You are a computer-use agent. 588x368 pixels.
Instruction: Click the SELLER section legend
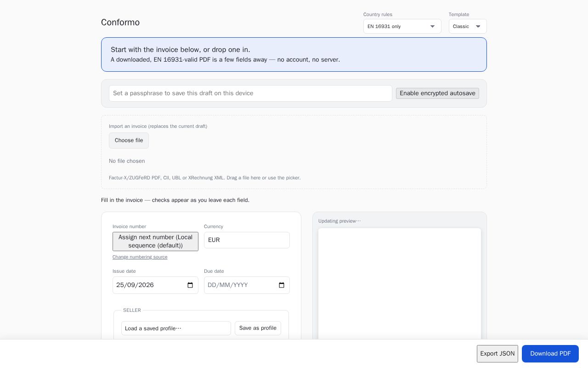132,310
